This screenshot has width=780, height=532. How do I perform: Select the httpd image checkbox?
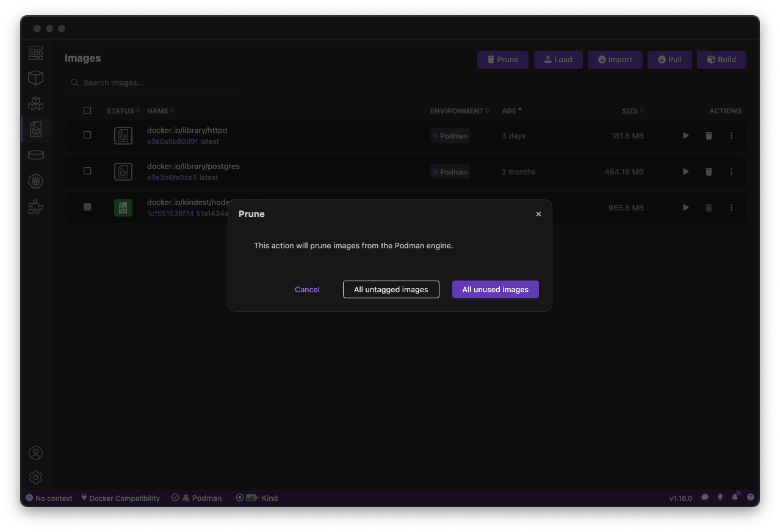point(87,135)
